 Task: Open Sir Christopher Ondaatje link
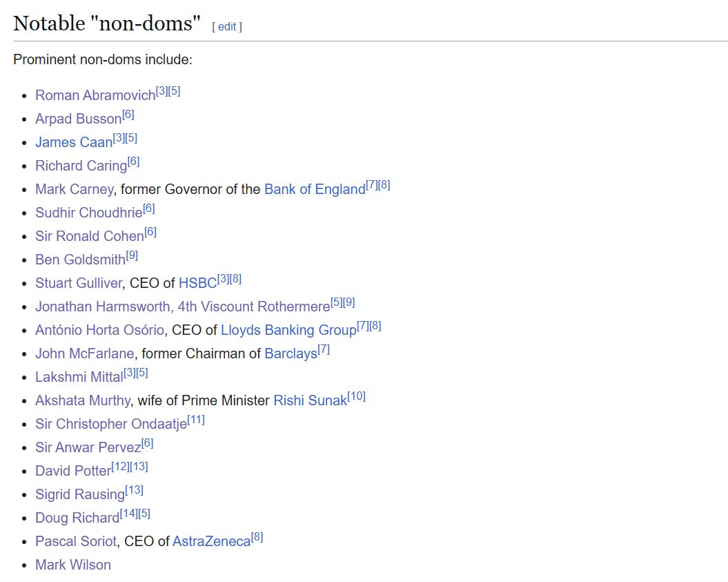[x=111, y=424]
